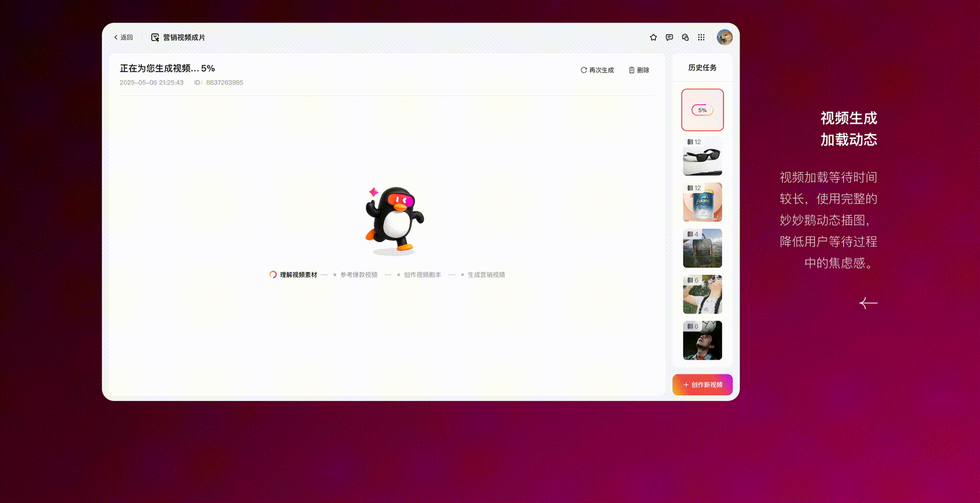
Task: Click the 创作新视频 button
Action: click(702, 385)
